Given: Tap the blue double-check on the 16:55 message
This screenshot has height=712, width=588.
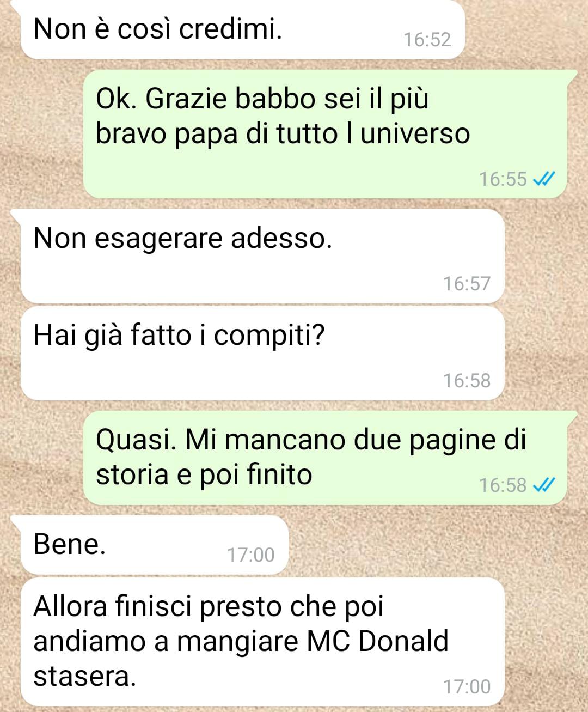Looking at the screenshot, I should 544,179.
